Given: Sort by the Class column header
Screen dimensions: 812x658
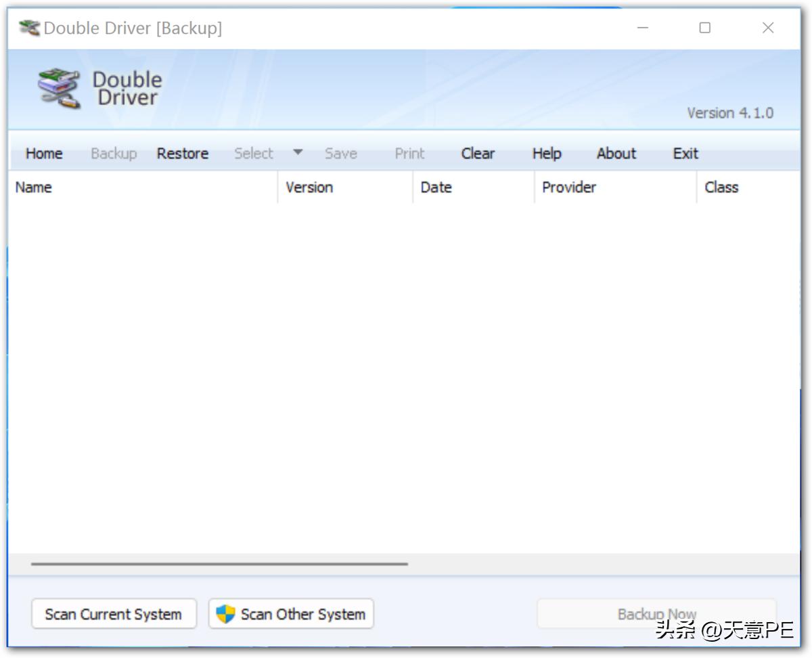Looking at the screenshot, I should 748,188.
